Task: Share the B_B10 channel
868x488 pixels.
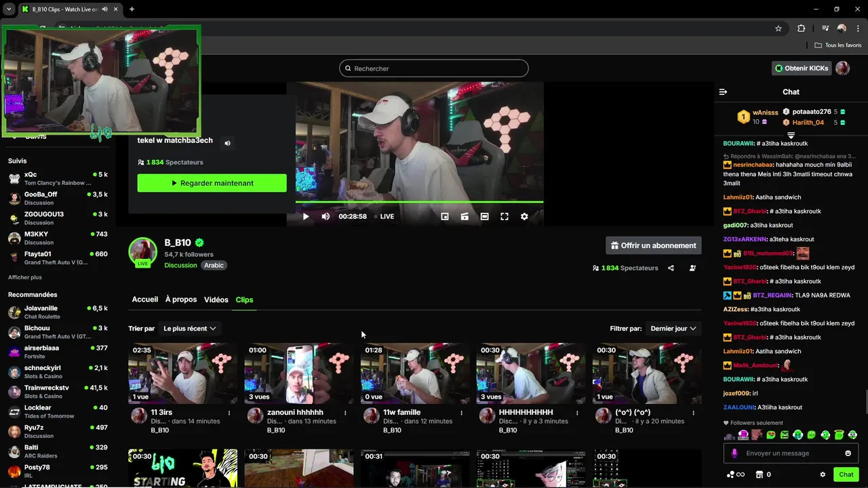Action: click(x=671, y=268)
